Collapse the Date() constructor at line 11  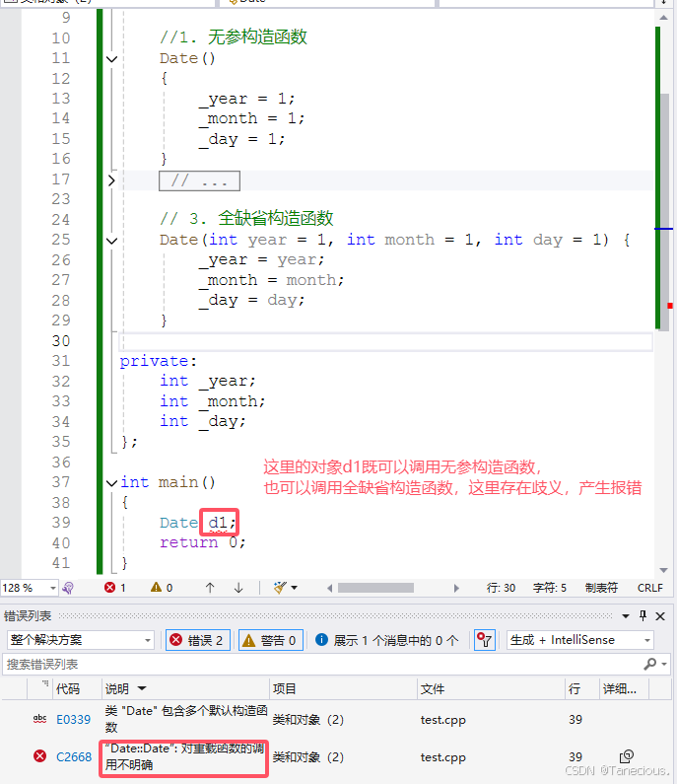tap(112, 59)
